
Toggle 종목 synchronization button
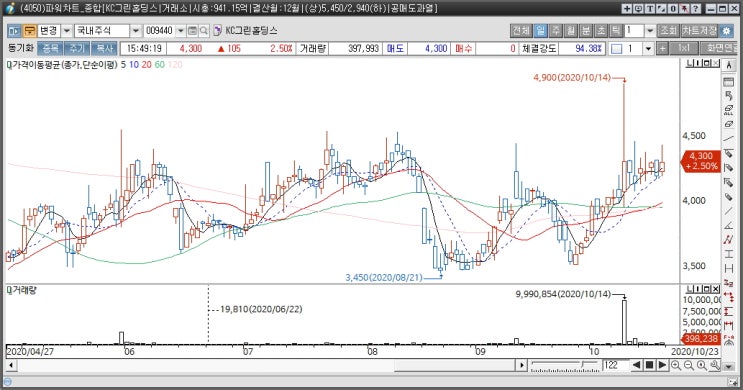50,48
